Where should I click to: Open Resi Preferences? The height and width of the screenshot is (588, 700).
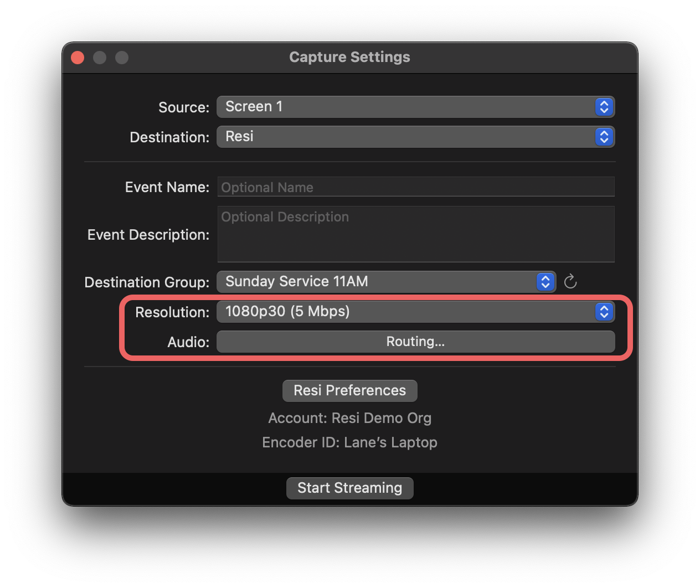[x=349, y=390]
